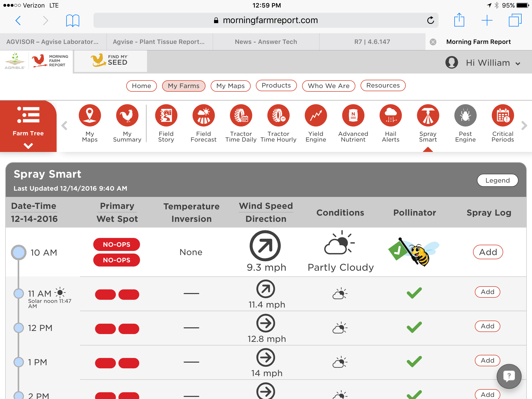Image resolution: width=532 pixels, height=399 pixels.
Task: Select the Yield Engine icon
Action: [x=316, y=116]
